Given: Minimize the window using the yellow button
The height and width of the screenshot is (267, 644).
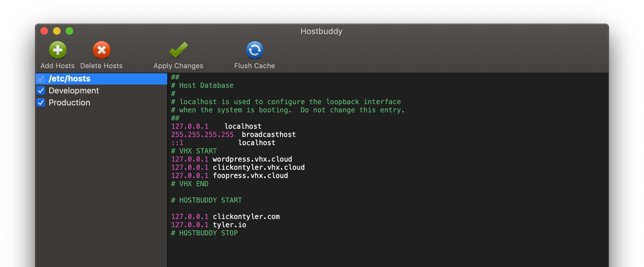Looking at the screenshot, I should 57,31.
